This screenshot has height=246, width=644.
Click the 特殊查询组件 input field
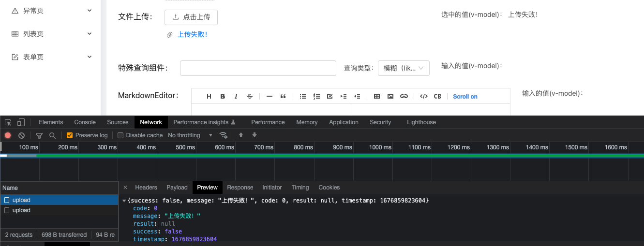point(258,68)
